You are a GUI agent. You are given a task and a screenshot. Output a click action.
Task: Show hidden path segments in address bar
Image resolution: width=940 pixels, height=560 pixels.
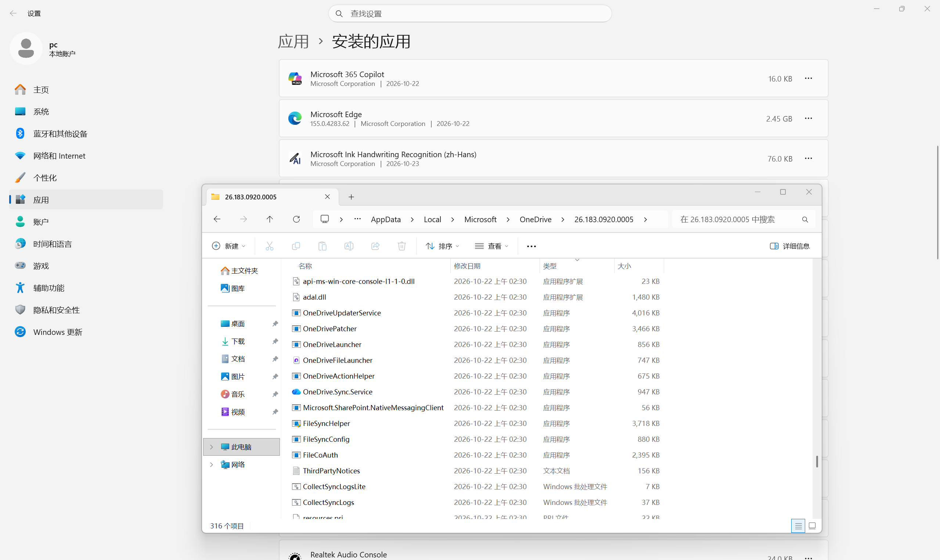tap(357, 219)
